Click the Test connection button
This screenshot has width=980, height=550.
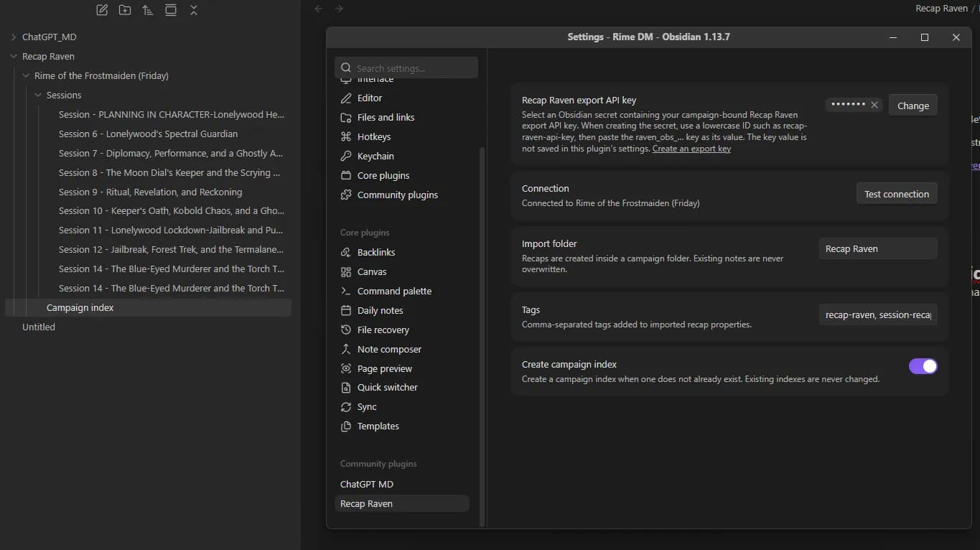897,194
